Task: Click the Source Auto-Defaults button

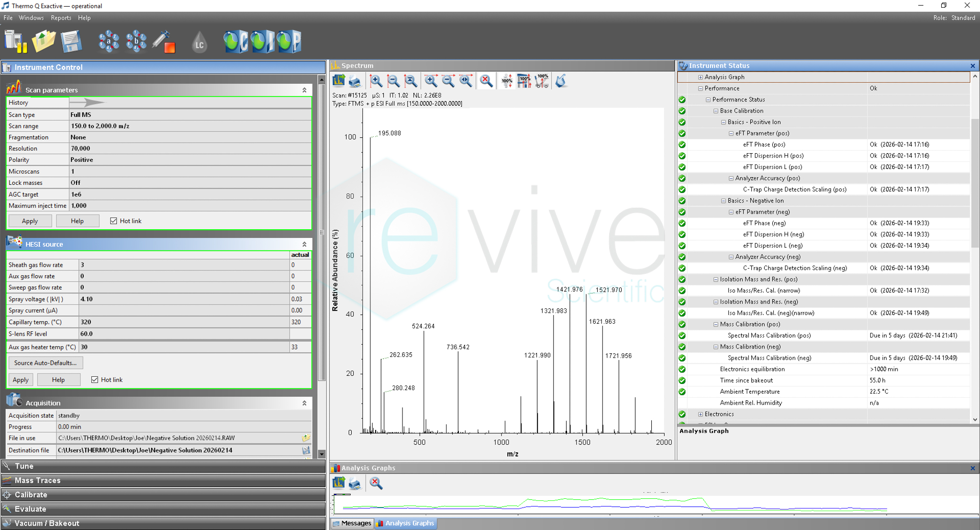Action: 45,363
